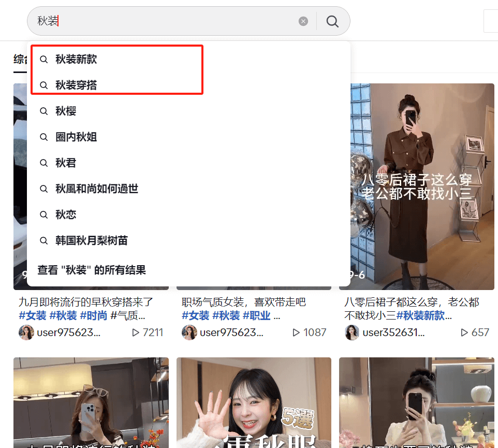This screenshot has height=448, width=498.
Task: Click the #时尚 hashtag link
Action: [x=93, y=315]
